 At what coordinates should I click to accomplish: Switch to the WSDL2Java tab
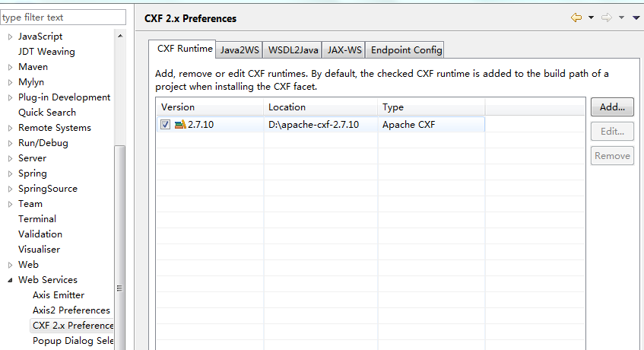pos(293,50)
